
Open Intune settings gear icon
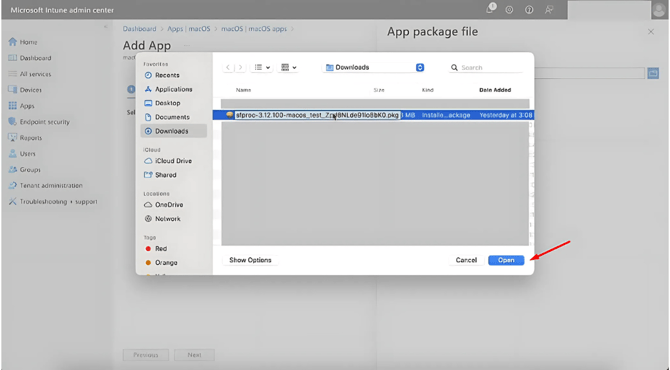[509, 9]
